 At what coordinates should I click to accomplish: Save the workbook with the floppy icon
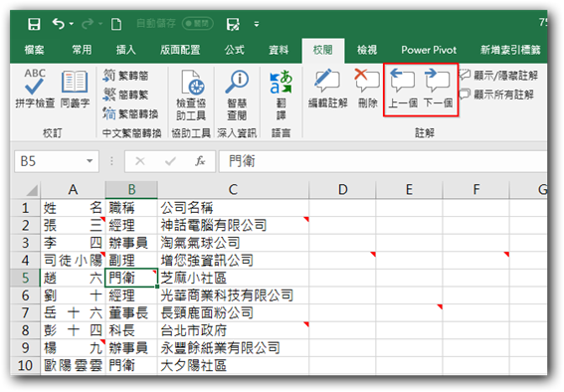tap(34, 24)
